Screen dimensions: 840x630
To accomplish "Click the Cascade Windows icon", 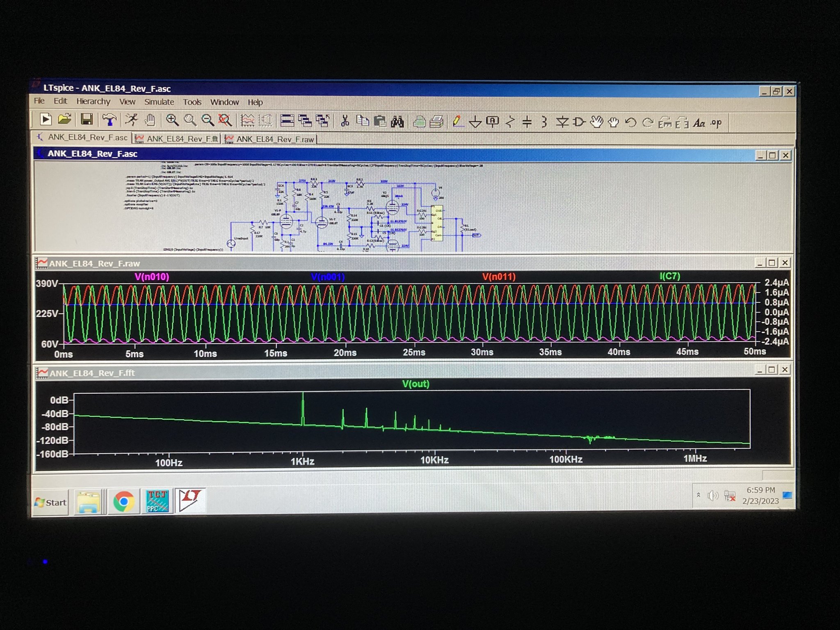I will click(305, 121).
